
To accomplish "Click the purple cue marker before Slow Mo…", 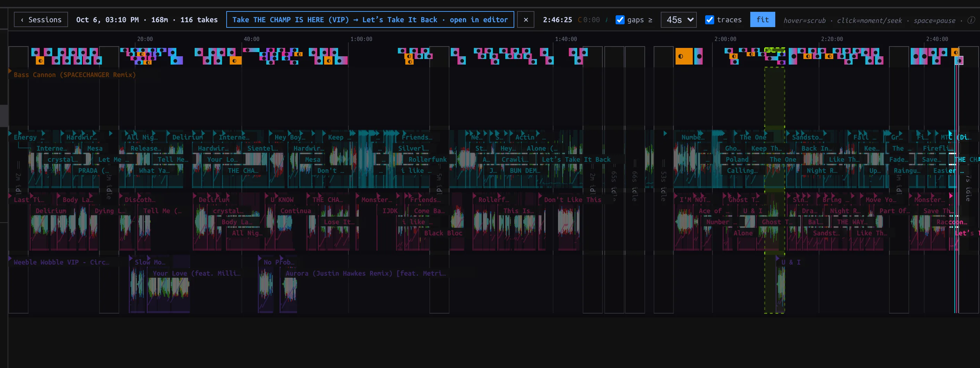I will click(131, 258).
